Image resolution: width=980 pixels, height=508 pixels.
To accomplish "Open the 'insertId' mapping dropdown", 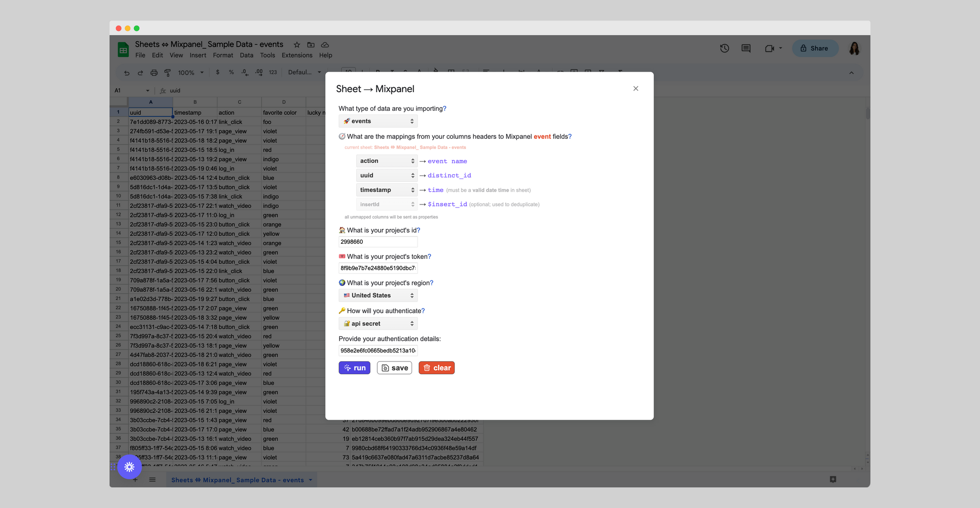I will (387, 204).
